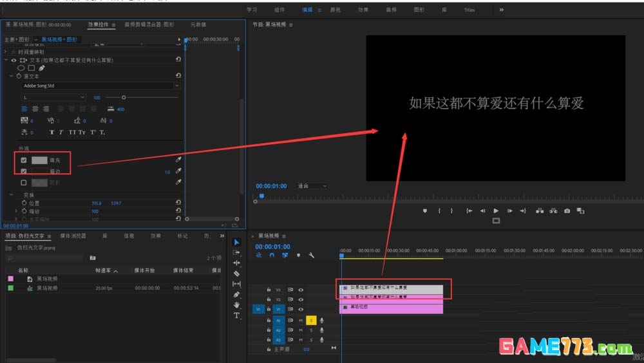
Task: Open the 效果 workspace at top
Action: [363, 10]
